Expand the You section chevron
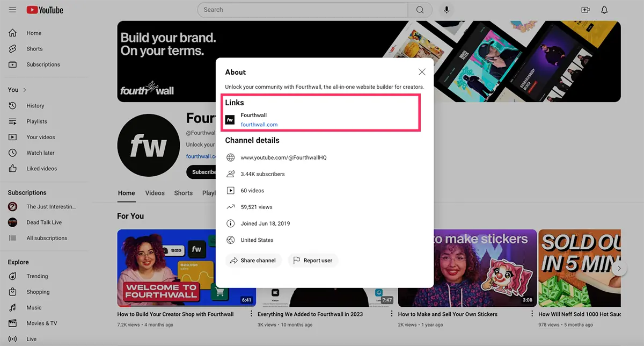Screen dimensions: 644x346 click(x=25, y=90)
